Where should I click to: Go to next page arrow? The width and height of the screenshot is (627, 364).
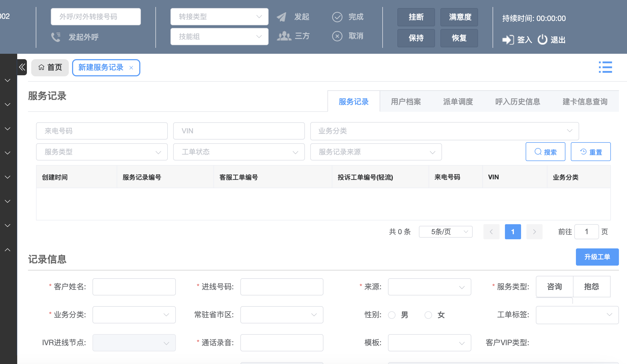534,232
